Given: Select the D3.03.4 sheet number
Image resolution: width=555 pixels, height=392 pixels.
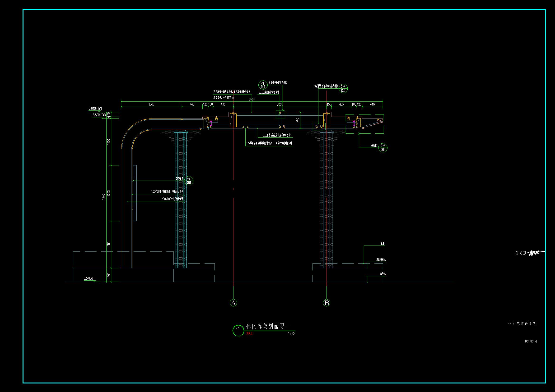Looking at the screenshot, I should 531,342.
